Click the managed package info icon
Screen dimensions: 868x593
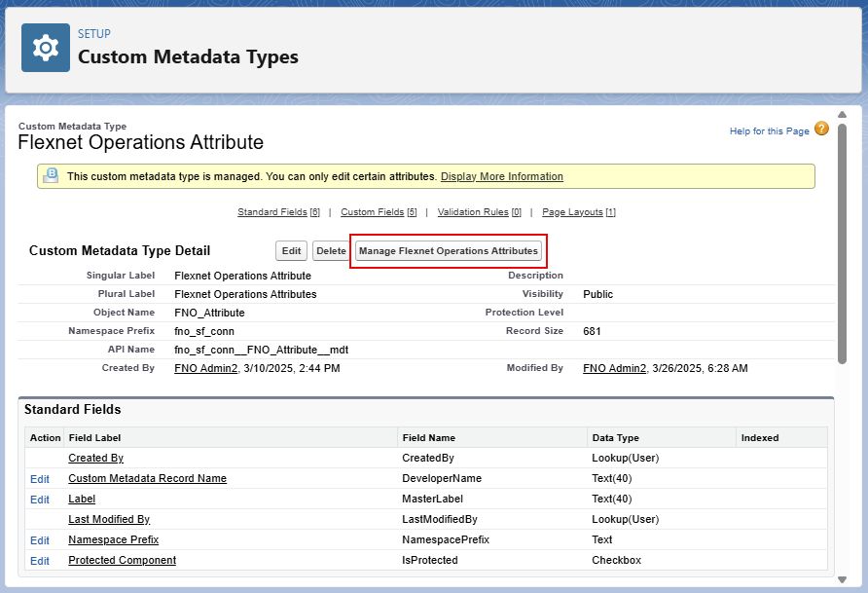pyautogui.click(x=51, y=175)
